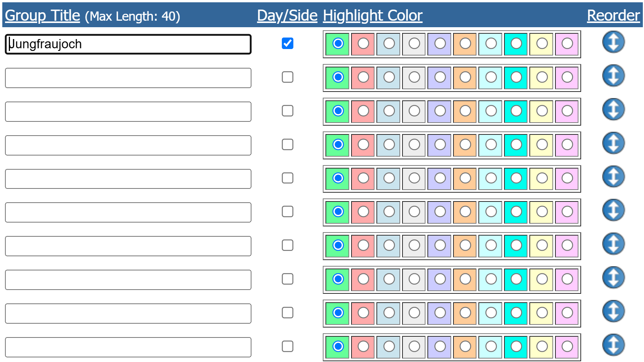Screen dimensions: 644x362
Task: Click the reorder icon in the fifth row
Action: [613, 177]
